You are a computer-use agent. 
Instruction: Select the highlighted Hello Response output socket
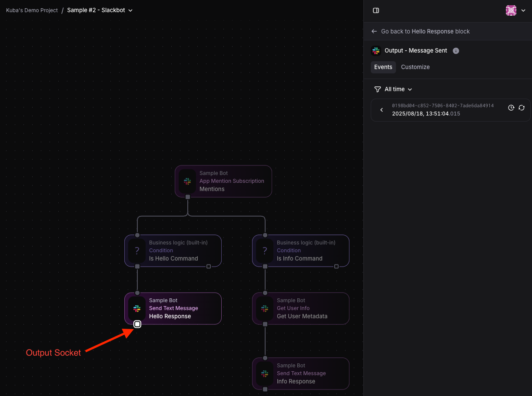137,324
